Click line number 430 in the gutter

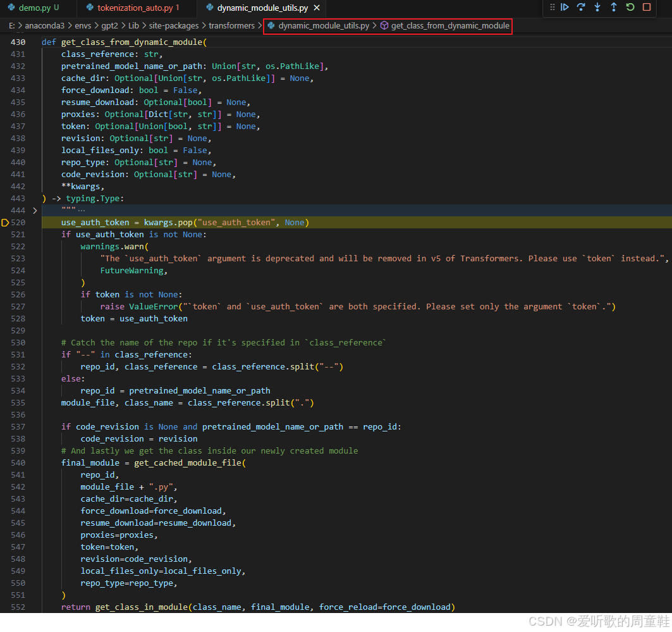18,42
